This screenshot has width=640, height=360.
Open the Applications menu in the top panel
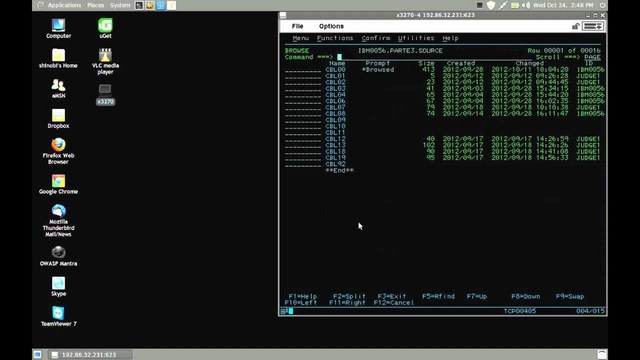point(64,5)
